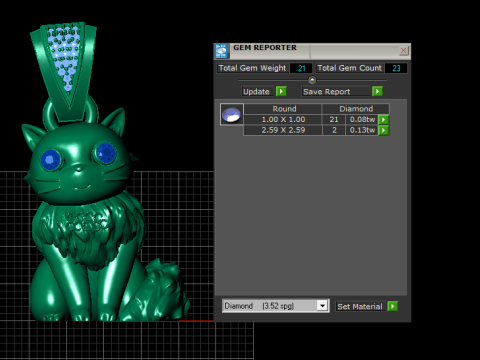Click the gem count cell showing 21
Screen dimensions: 480x360
[334, 119]
